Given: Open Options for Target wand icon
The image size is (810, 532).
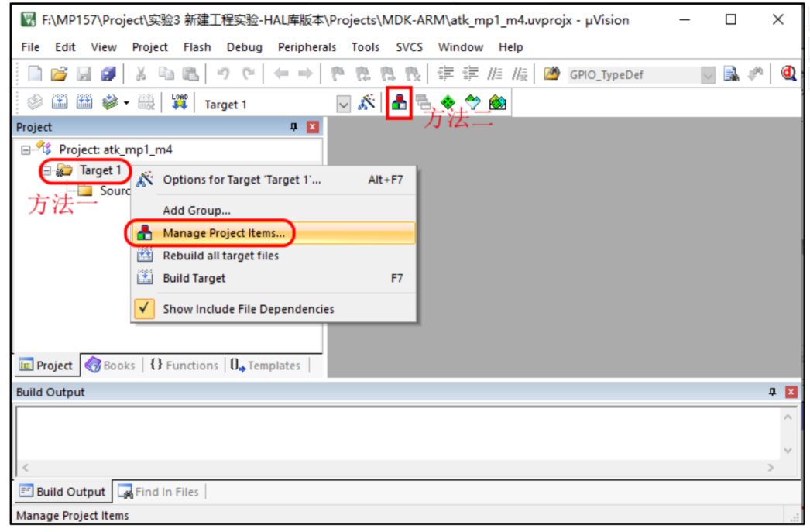Looking at the screenshot, I should 366,102.
